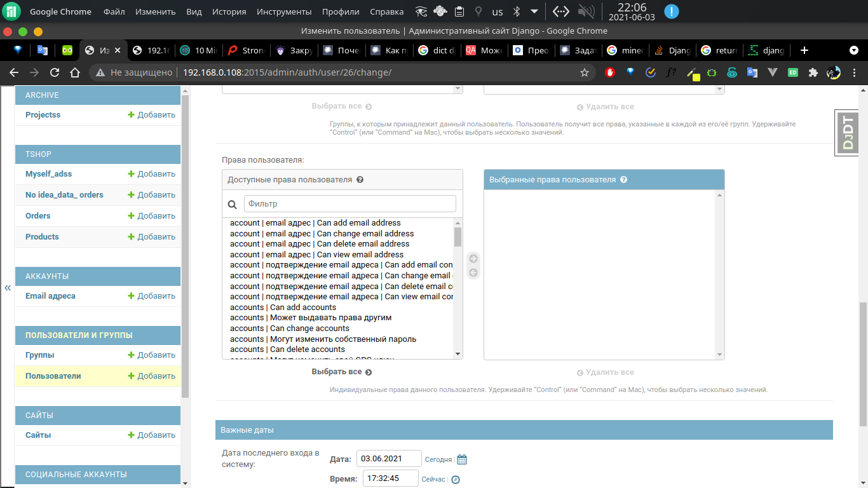The height and width of the screenshot is (488, 868).
Task: Open the Chrome home page button
Action: pos(75,72)
